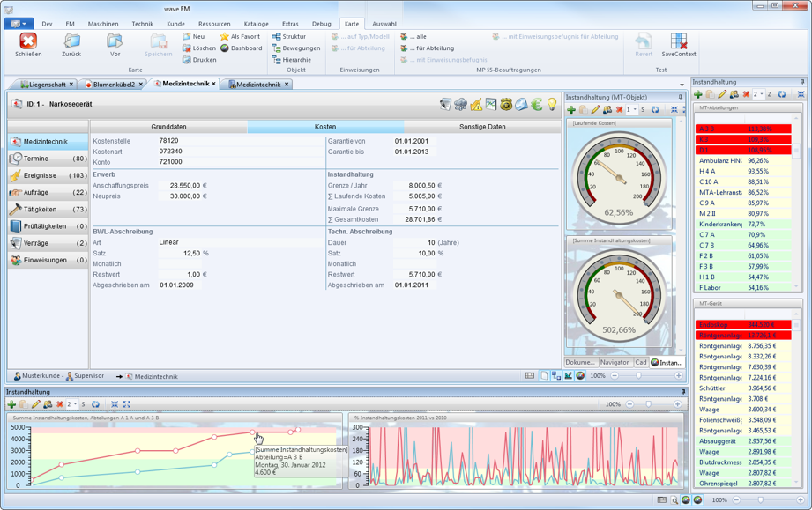
Task: Click the Zurück navigation icon
Action: coord(71,42)
